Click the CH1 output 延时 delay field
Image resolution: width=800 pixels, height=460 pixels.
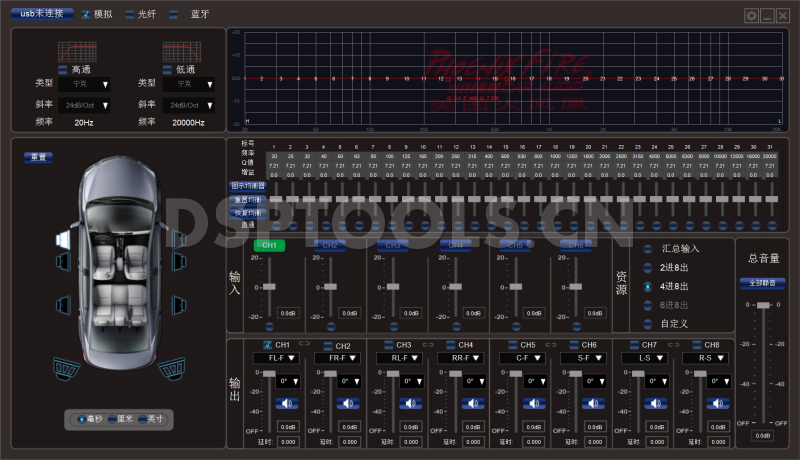click(287, 441)
